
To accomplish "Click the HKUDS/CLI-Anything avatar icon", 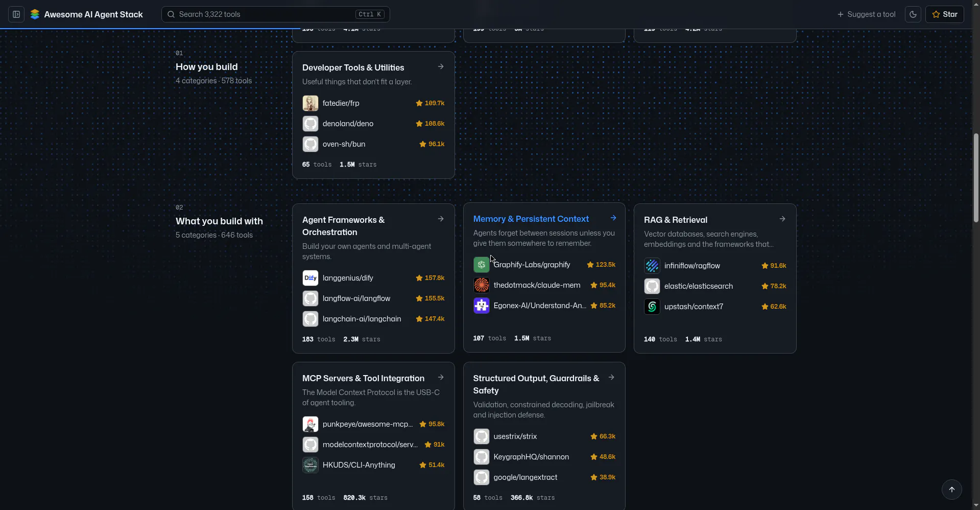I will 310,465.
